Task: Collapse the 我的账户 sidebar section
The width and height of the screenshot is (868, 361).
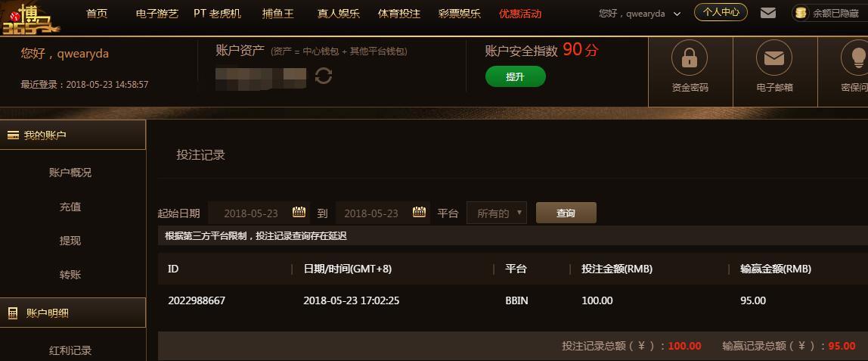Action: coord(73,135)
